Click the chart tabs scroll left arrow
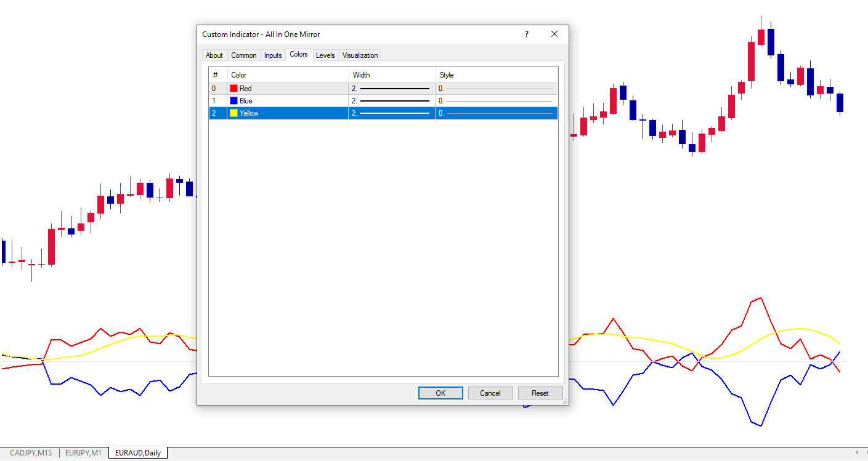Image resolution: width=868 pixels, height=461 pixels. tap(856, 453)
